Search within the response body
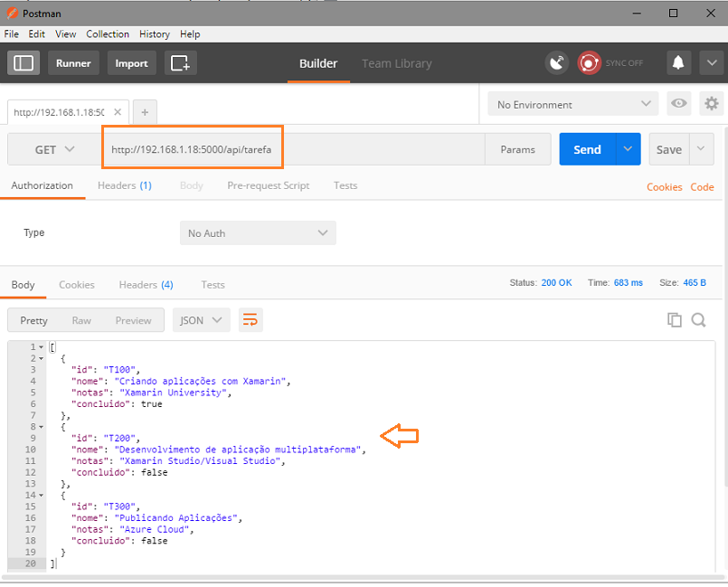 tap(698, 320)
